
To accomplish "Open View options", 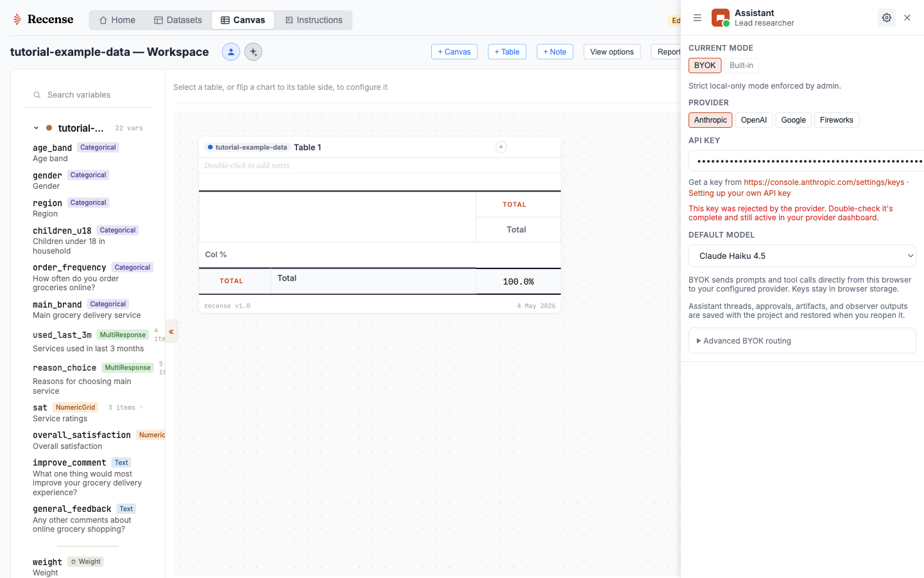I will pos(612,52).
